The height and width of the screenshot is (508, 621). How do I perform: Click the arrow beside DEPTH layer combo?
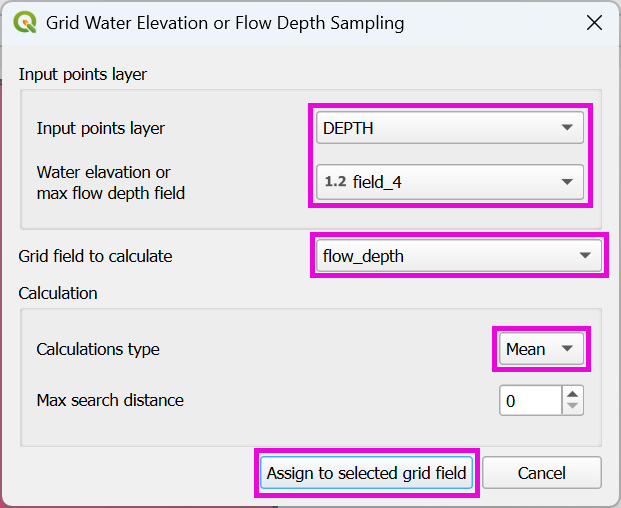click(x=567, y=128)
